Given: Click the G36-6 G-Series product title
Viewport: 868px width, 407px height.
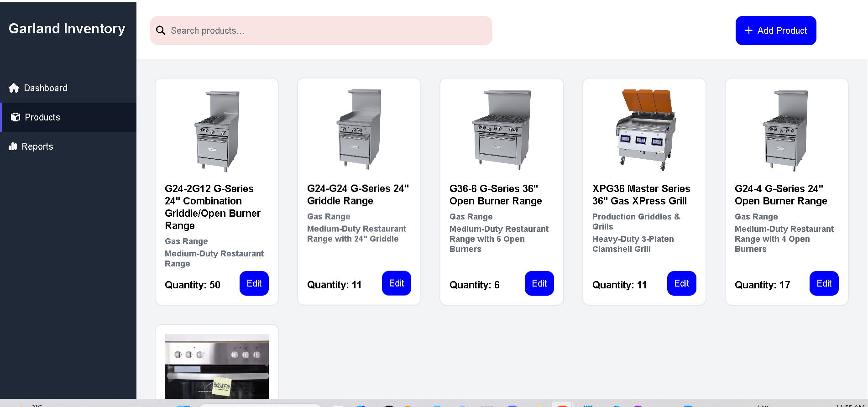Looking at the screenshot, I should 496,195.
